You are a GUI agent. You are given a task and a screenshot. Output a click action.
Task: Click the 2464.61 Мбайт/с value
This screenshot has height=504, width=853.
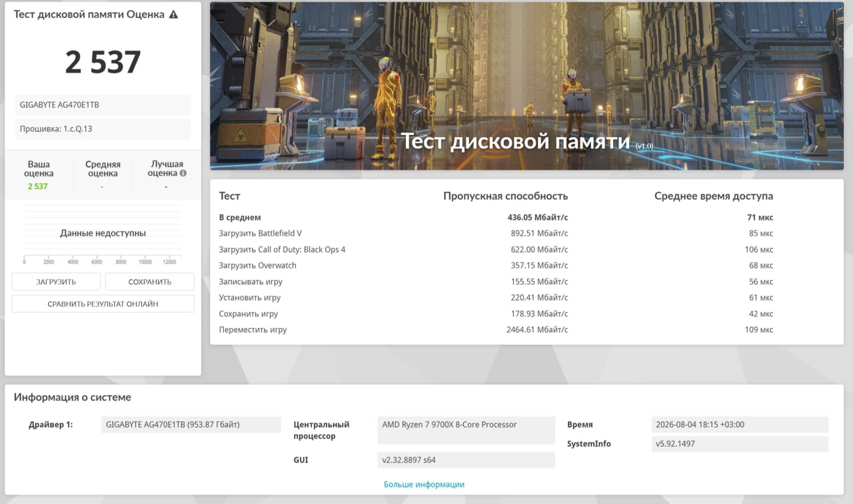(537, 330)
